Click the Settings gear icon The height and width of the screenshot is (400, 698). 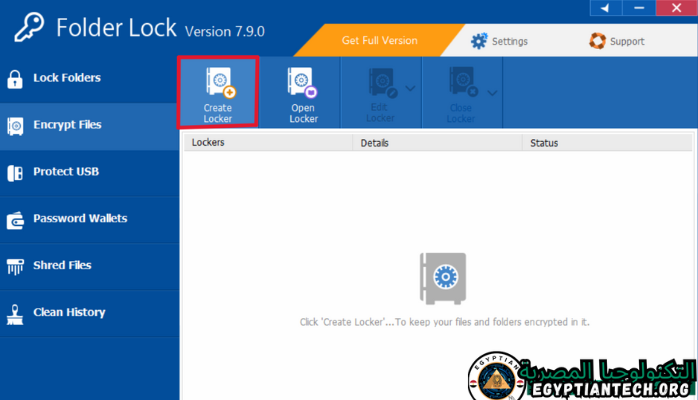(479, 41)
